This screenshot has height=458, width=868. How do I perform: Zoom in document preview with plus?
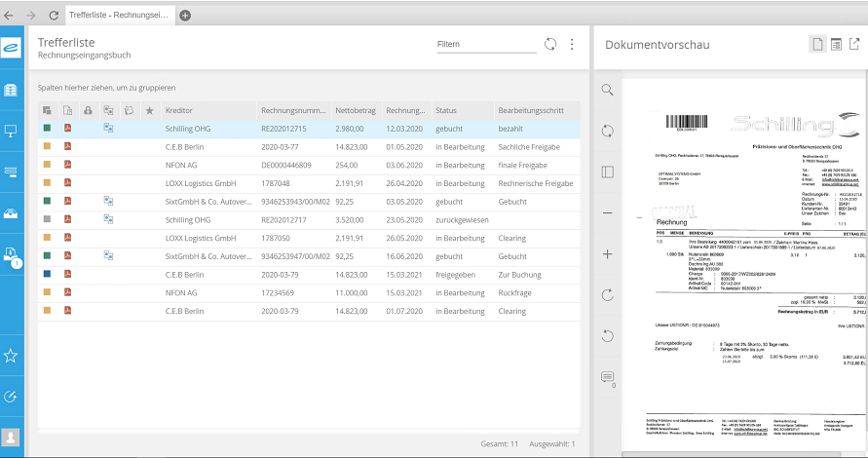(x=607, y=254)
